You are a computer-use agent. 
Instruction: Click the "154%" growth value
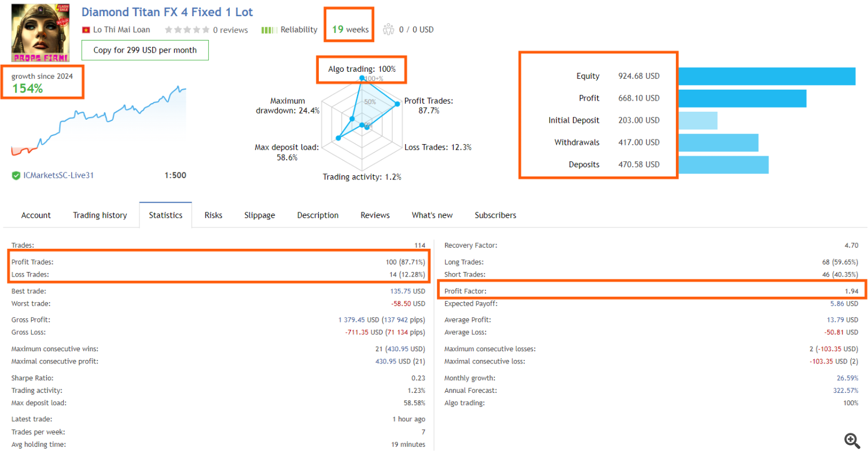[27, 89]
